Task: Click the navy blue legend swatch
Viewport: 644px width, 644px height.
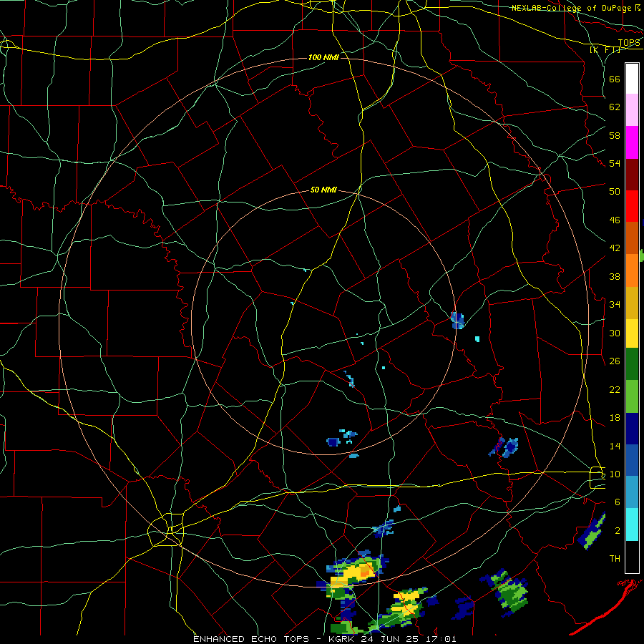Action: coord(632,429)
